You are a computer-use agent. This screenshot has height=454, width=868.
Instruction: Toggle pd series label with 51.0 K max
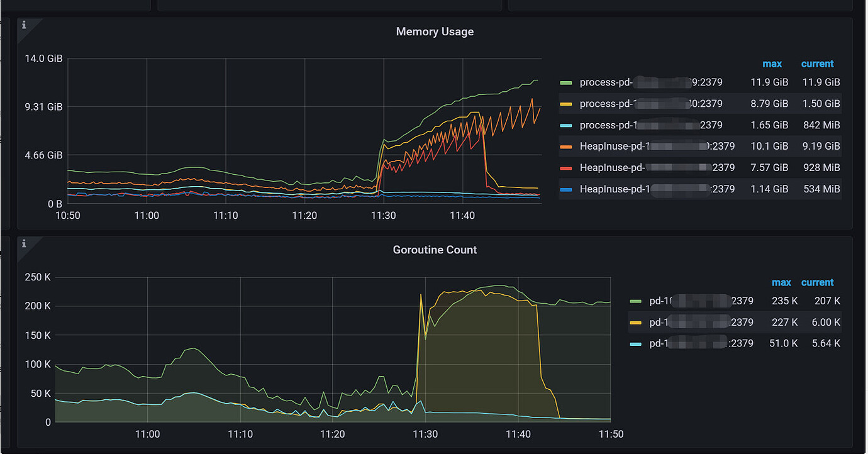click(x=701, y=344)
